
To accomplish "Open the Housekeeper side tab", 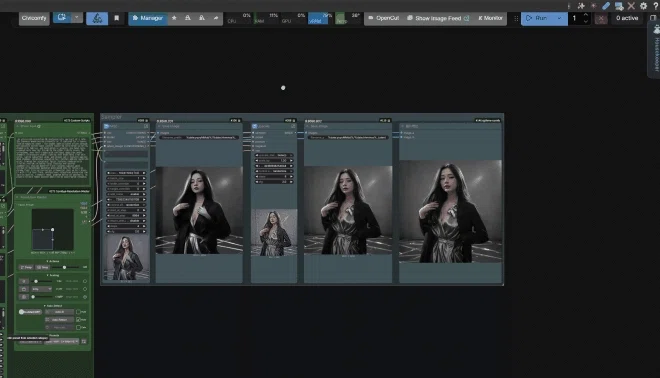I will [655, 50].
